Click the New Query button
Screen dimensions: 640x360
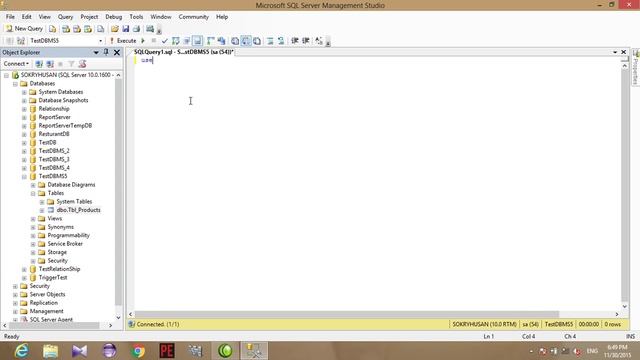[24, 29]
